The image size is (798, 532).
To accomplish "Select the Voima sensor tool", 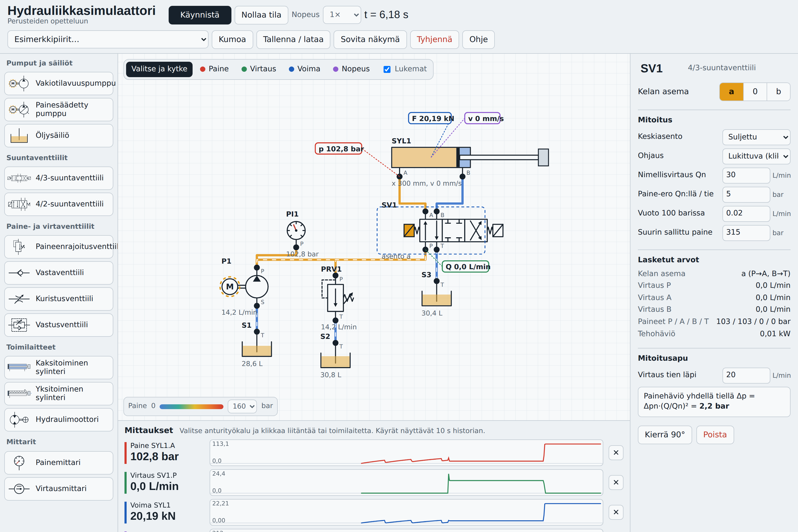I will (x=304, y=69).
